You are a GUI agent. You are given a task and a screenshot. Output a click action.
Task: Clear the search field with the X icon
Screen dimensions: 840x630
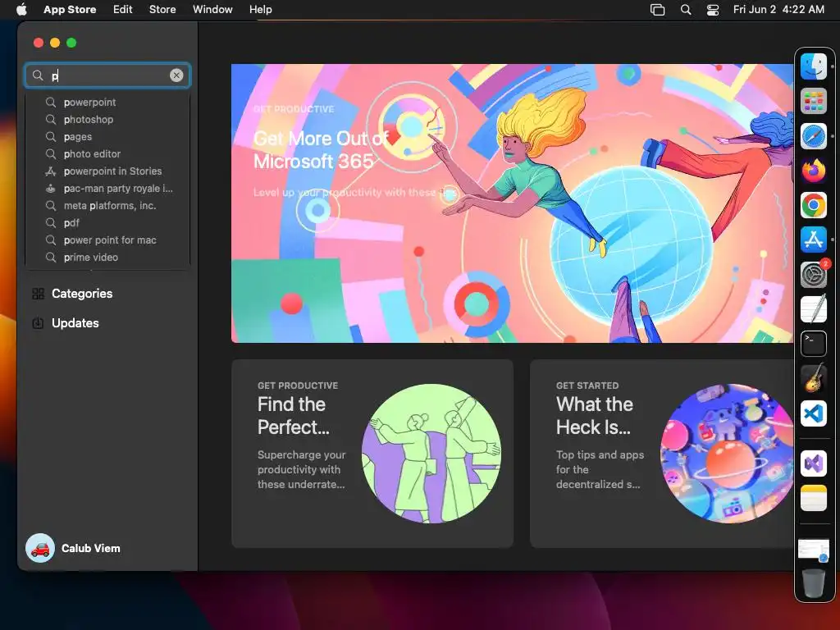point(176,75)
